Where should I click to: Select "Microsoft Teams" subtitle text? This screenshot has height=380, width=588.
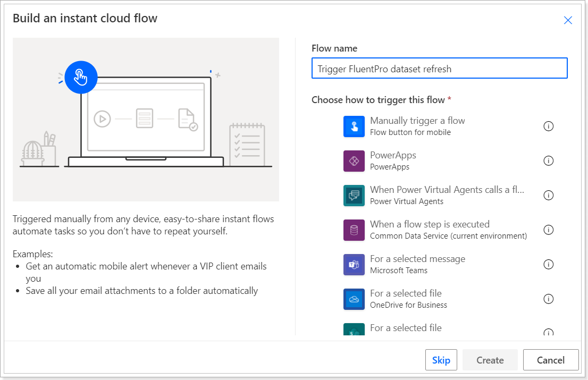click(399, 271)
